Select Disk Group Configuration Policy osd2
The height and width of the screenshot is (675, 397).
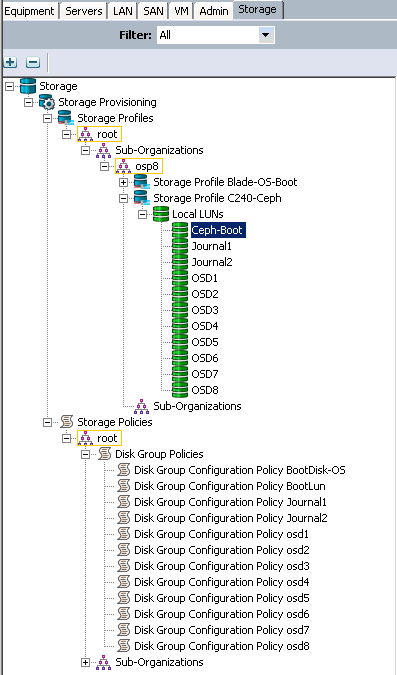coord(222,550)
